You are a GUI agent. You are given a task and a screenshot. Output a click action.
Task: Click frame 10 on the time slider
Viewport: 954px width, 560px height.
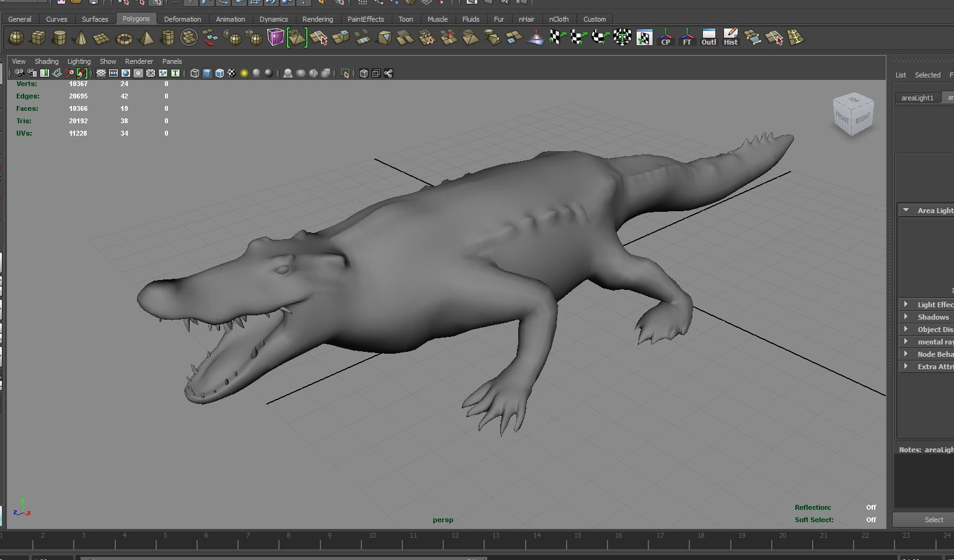coord(372,536)
